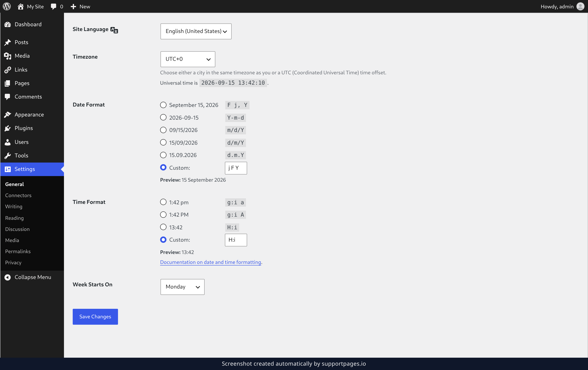
Task: Click the Links chain icon
Action: coord(8,70)
